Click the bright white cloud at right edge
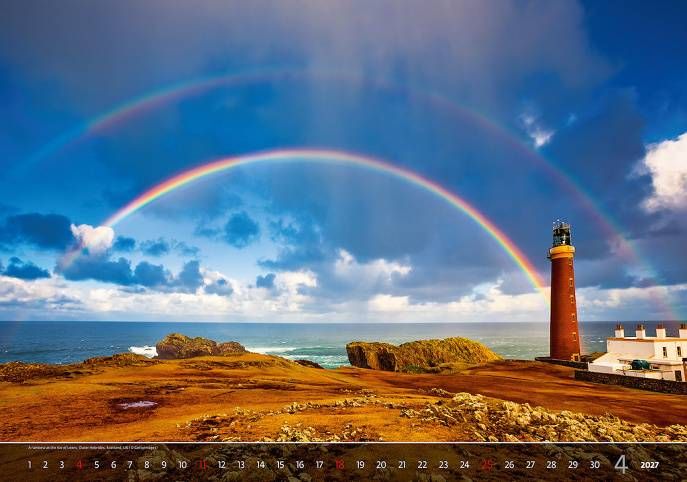 pyautogui.click(x=667, y=172)
